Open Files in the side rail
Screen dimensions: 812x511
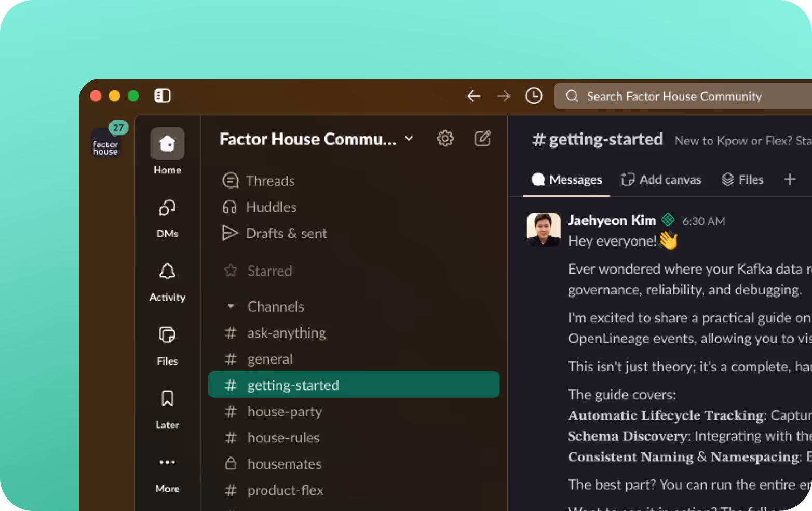[167, 346]
